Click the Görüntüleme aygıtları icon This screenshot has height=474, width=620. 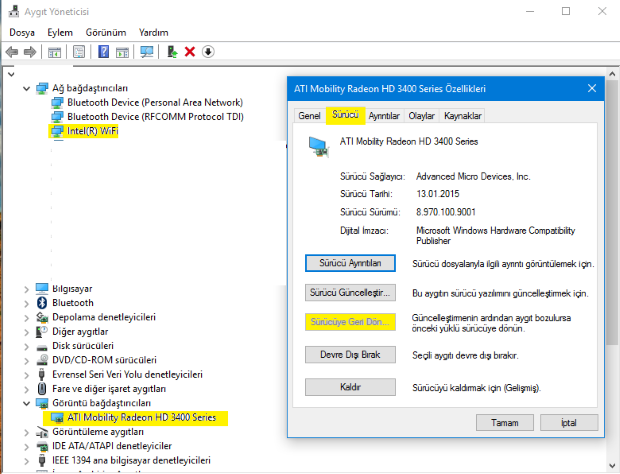pyautogui.click(x=42, y=432)
